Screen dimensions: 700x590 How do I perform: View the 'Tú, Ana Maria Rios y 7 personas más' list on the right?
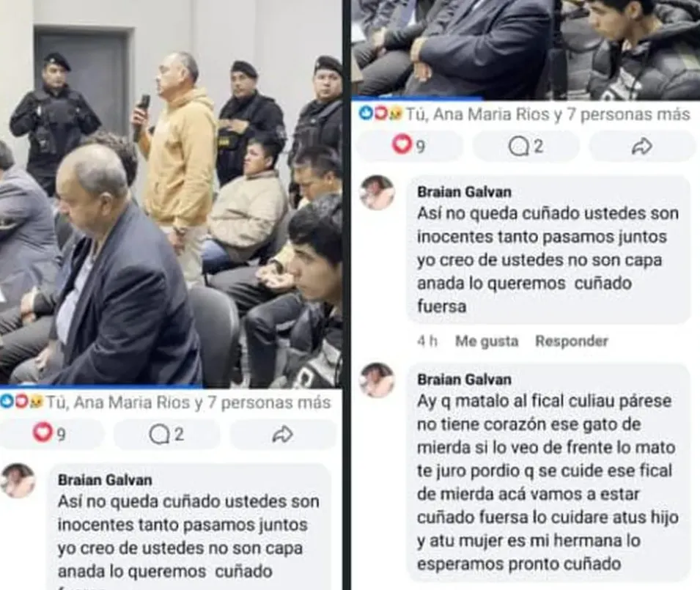[548, 114]
